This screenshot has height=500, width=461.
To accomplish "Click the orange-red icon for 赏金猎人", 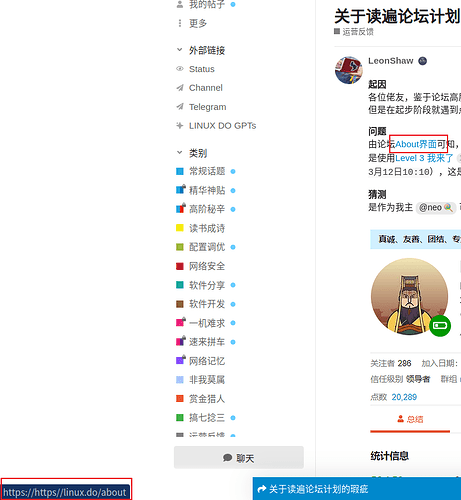I will (180, 399).
